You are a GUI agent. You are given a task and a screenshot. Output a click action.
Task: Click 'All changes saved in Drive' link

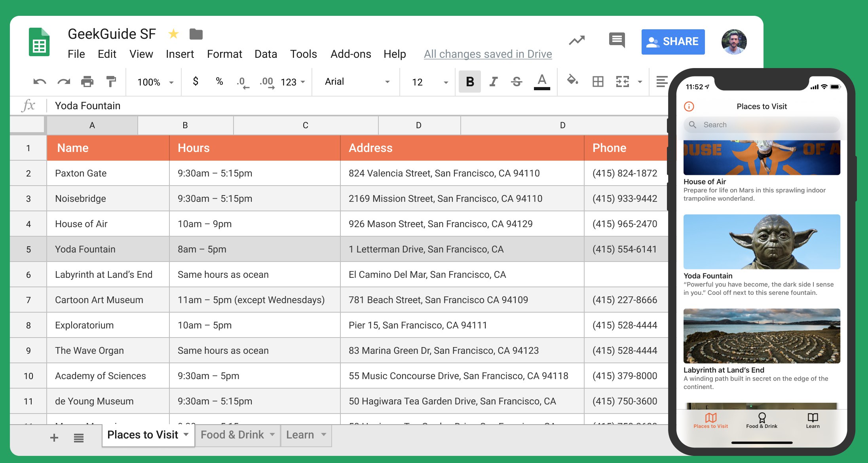click(488, 54)
